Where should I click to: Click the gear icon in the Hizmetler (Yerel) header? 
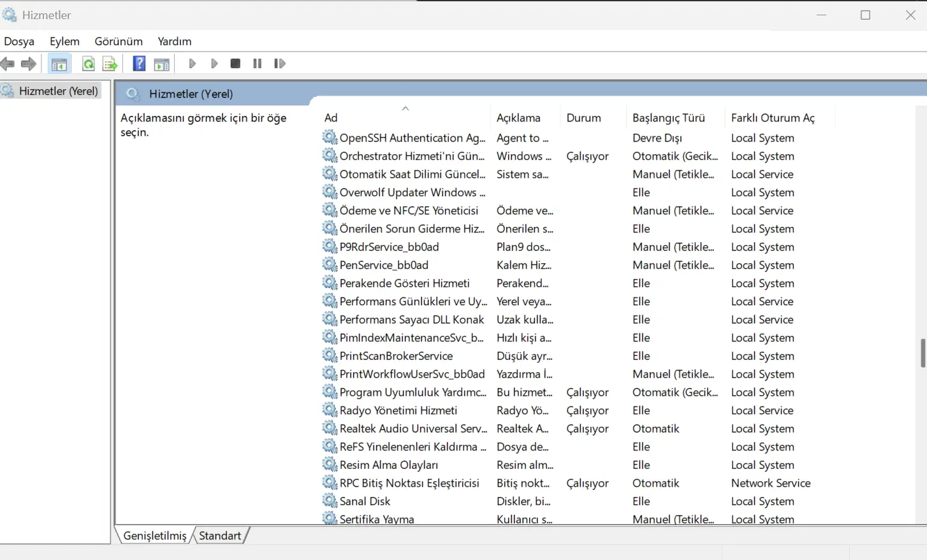tap(133, 94)
